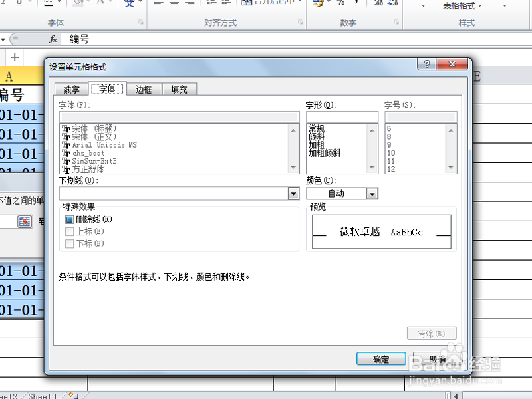Select the font SimSun-ExtB

point(94,161)
